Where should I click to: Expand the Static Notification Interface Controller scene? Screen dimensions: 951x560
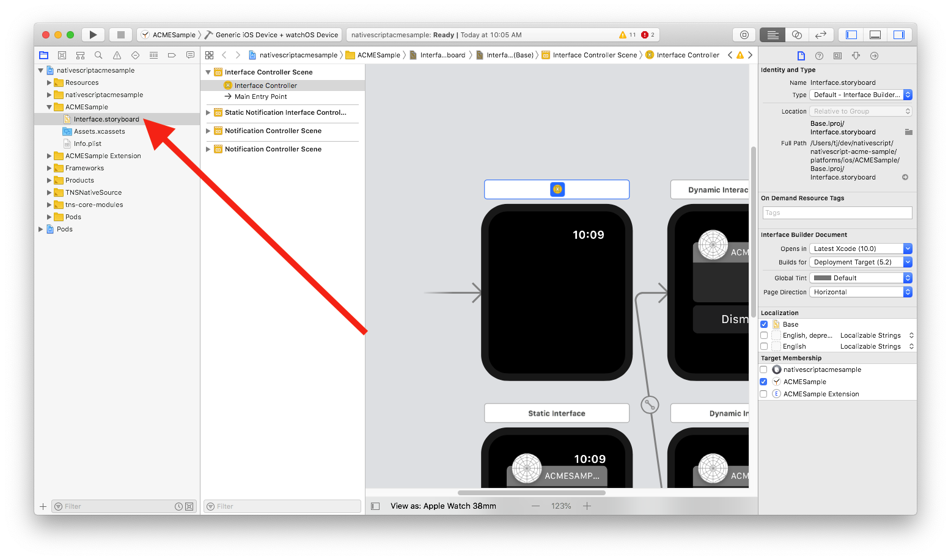tap(208, 112)
